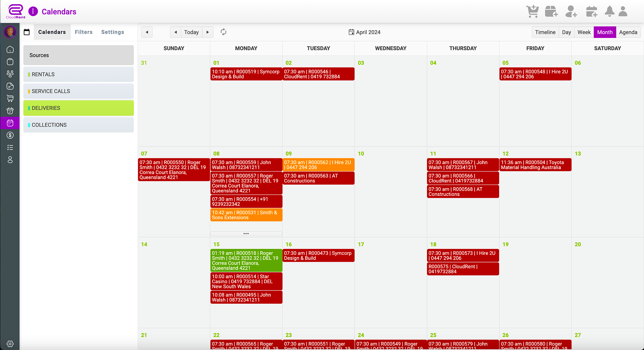Image resolution: width=644 pixels, height=350 pixels.
Task: Open event R000519 Symcorp Design & Build
Action: coord(246,74)
